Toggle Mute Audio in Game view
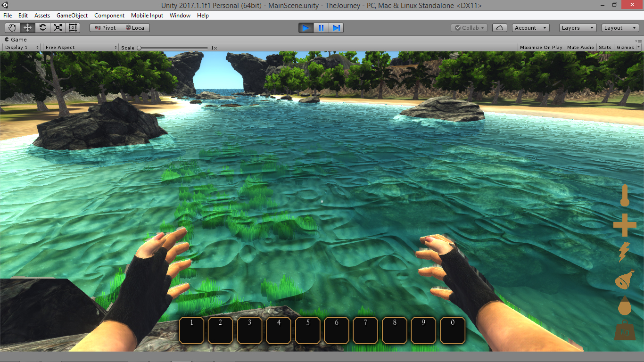Viewport: 644px width, 362px height. click(580, 47)
